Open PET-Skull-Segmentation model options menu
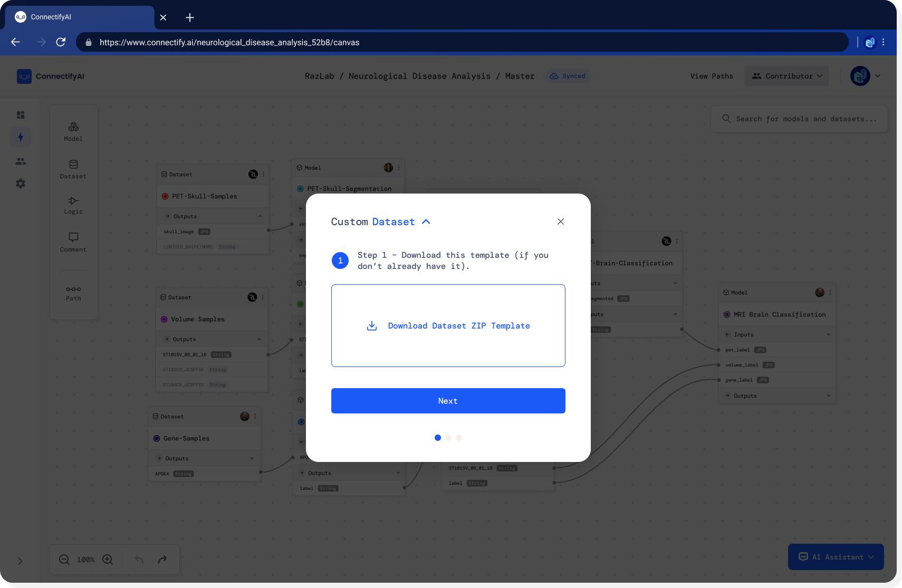Image resolution: width=902 pixels, height=588 pixels. pos(399,168)
